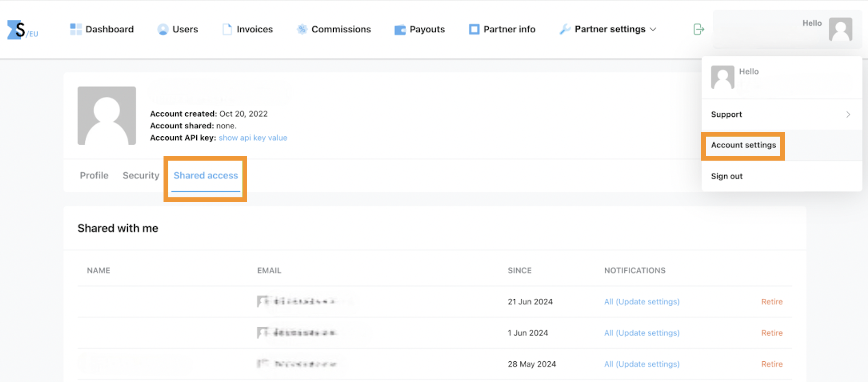Select the Shared access tab
868x382 pixels.
tap(205, 176)
